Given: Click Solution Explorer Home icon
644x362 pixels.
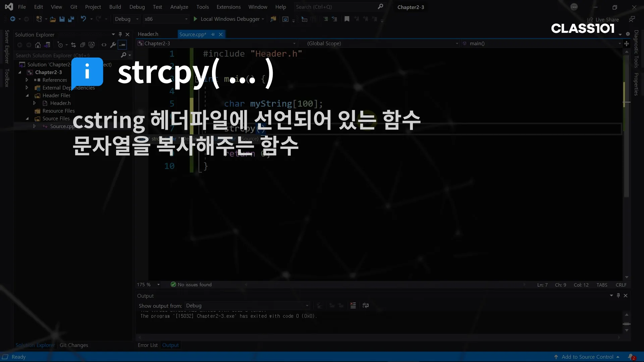Looking at the screenshot, I should 38,45.
